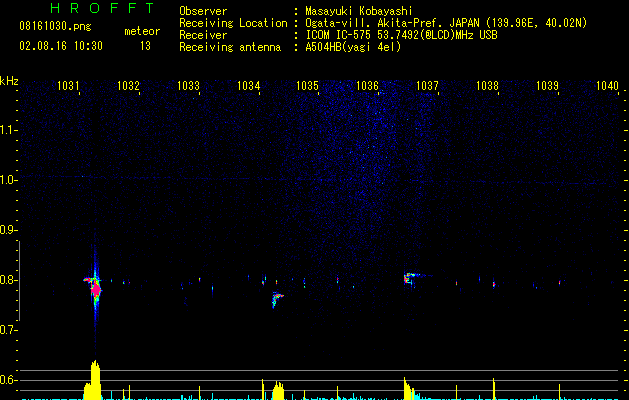
Task: Click the 1037 time axis label
Action: [x=428, y=86]
